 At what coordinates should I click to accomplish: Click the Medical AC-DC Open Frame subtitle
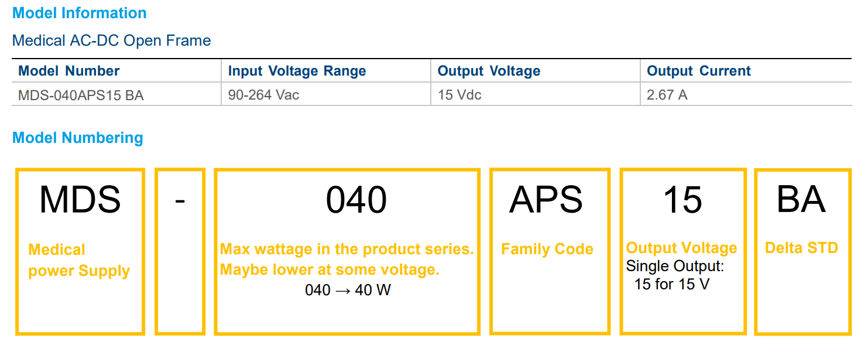[x=111, y=40]
